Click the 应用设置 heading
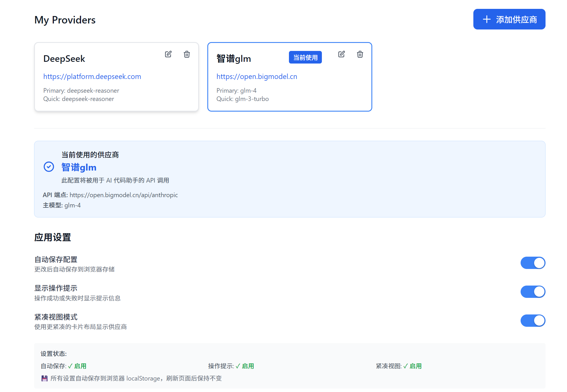The height and width of the screenshot is (392, 567). point(53,237)
